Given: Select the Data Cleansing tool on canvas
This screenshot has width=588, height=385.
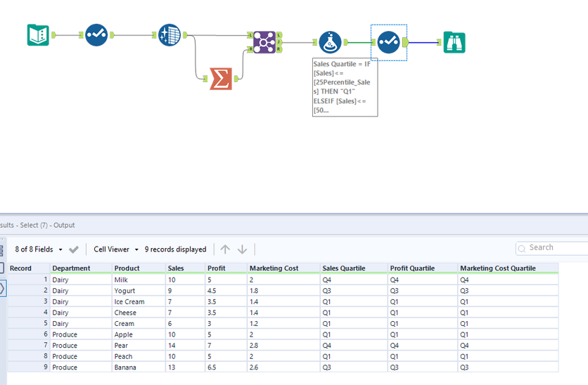Looking at the screenshot, I should click(169, 34).
